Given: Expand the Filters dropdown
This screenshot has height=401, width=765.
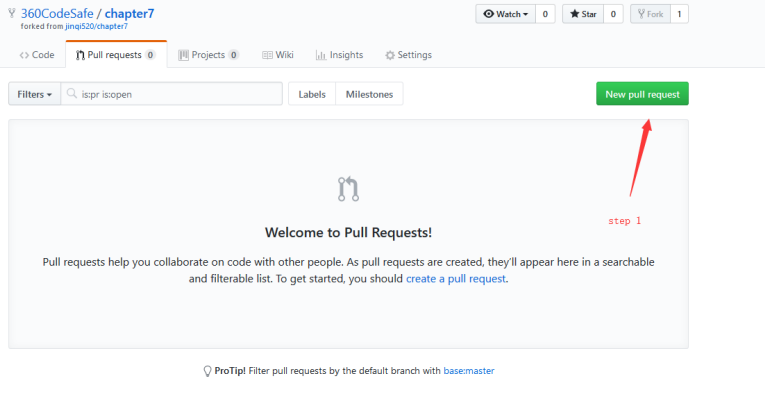Looking at the screenshot, I should point(35,94).
